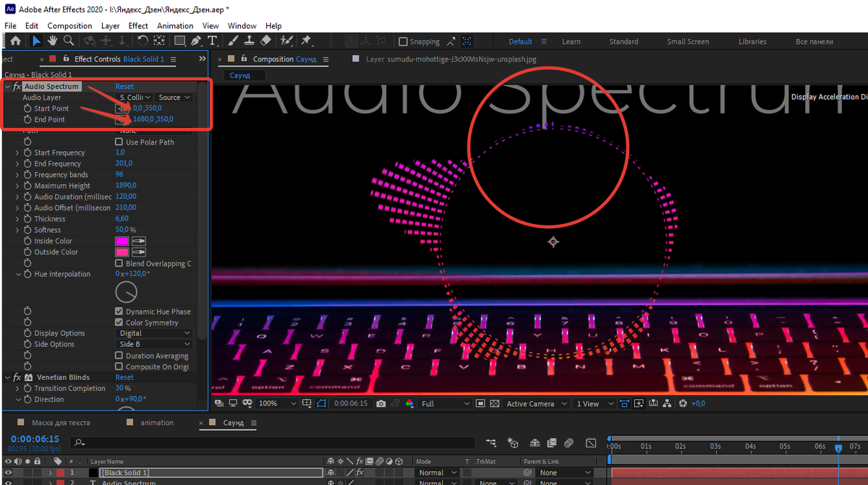Switch to Маска для текста timeline tab
868x485 pixels.
pos(61,423)
